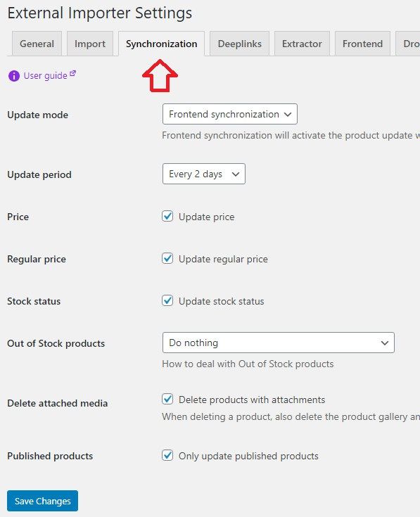The image size is (420, 517).
Task: Expand the Update mode dropdown
Action: [230, 114]
